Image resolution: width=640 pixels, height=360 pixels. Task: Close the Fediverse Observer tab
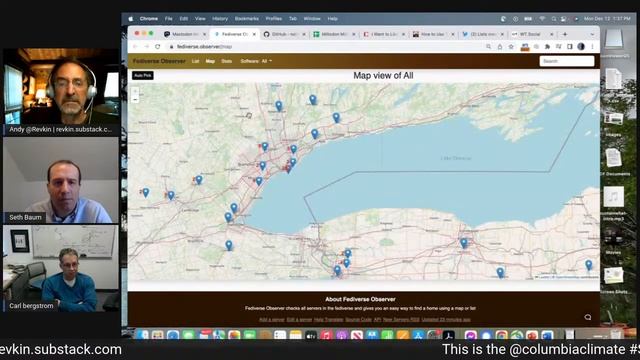(254, 34)
